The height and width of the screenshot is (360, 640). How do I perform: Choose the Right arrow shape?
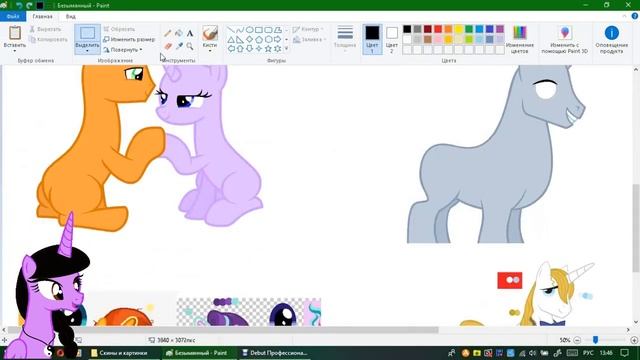tap(278, 40)
